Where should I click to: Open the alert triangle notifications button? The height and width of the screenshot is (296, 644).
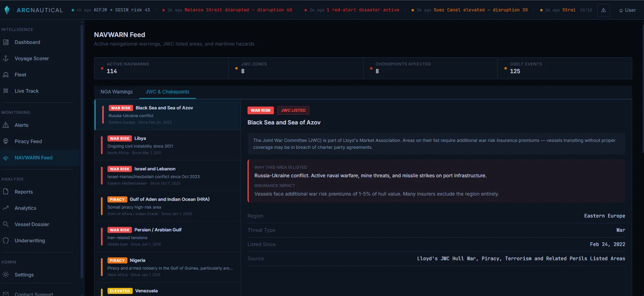(603, 10)
